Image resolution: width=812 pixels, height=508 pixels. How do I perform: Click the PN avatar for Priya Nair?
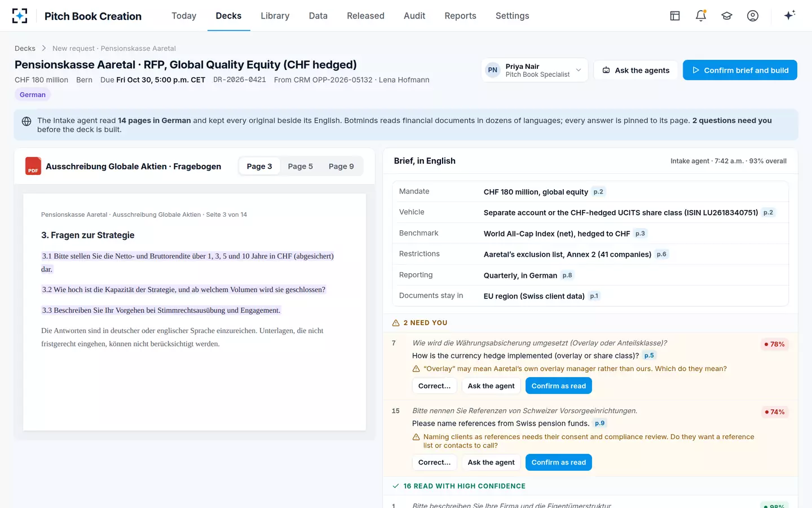(493, 70)
